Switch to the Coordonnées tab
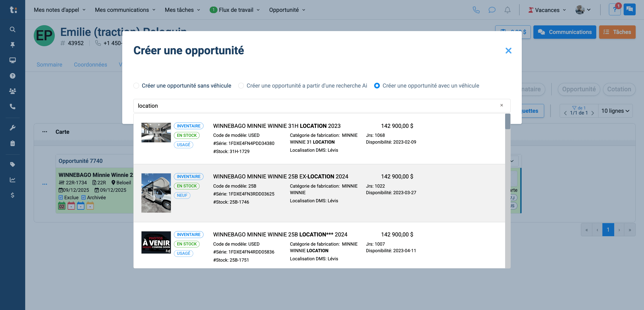 [x=90, y=64]
